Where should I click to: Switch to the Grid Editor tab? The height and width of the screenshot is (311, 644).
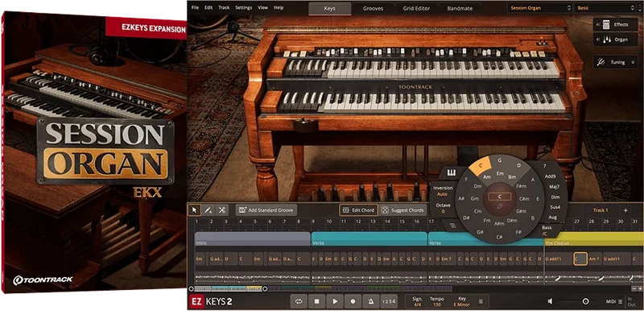tap(416, 8)
